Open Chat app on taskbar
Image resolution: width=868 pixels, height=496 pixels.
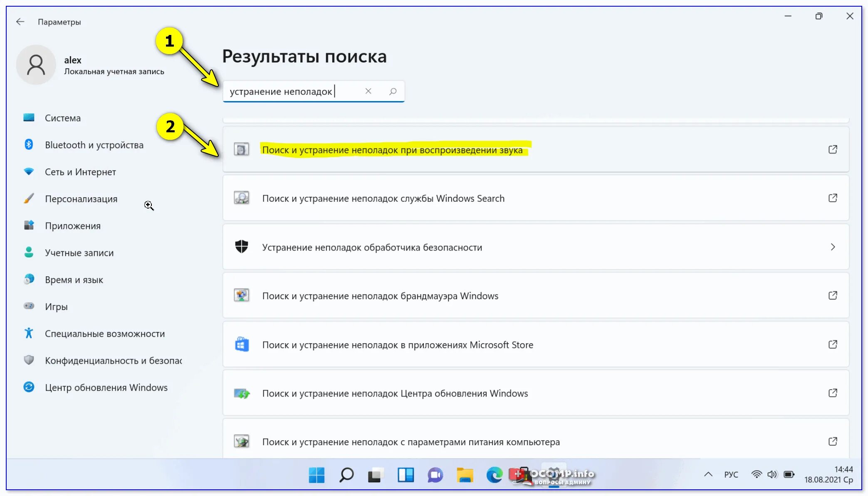point(435,475)
